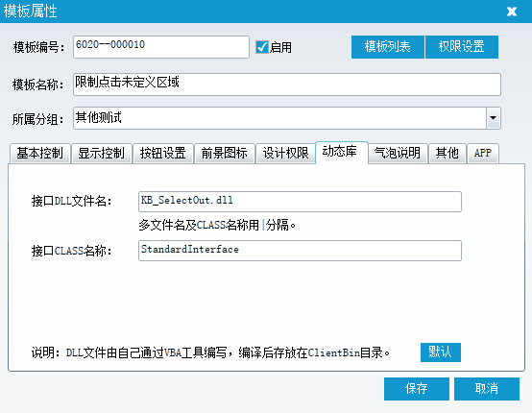532x413 pixels.
Task: Click the 所属分组 label
Action: [x=38, y=119]
